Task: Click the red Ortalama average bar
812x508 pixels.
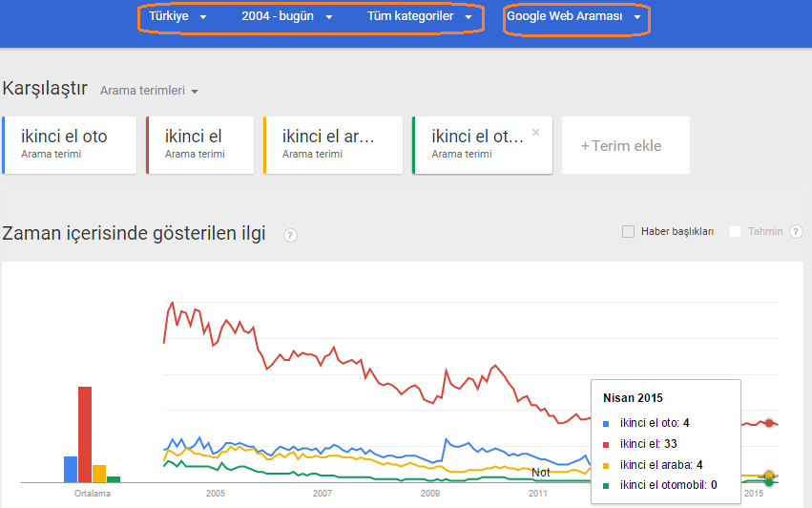Action: click(x=85, y=434)
